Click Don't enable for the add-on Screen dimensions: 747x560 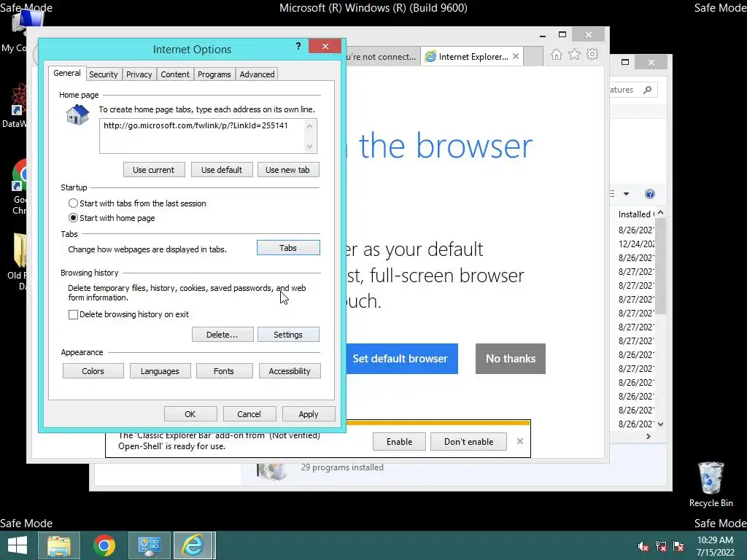(469, 441)
